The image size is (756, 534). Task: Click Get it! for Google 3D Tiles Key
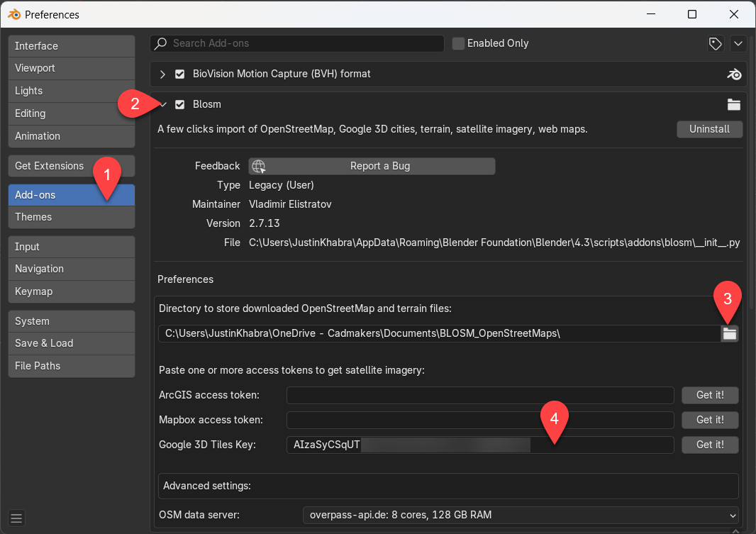pyautogui.click(x=710, y=445)
